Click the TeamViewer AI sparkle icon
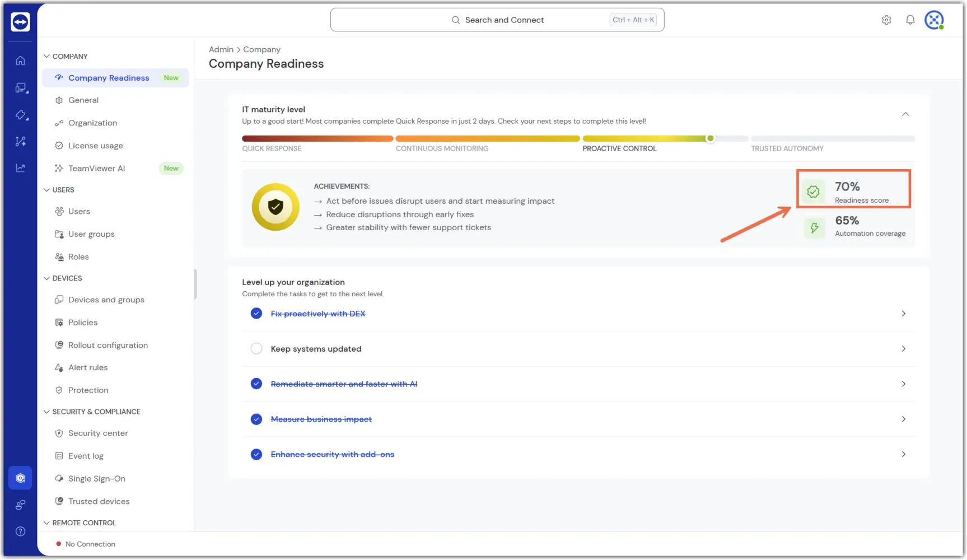 pyautogui.click(x=59, y=168)
